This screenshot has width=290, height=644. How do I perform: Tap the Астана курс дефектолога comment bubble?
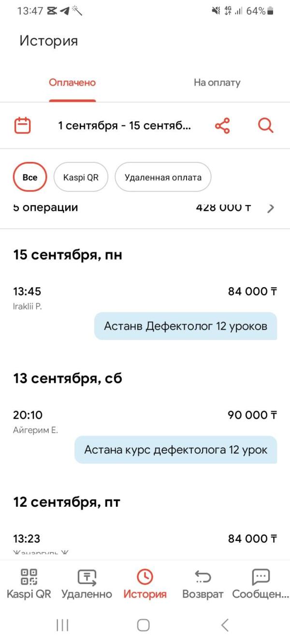[x=175, y=450]
